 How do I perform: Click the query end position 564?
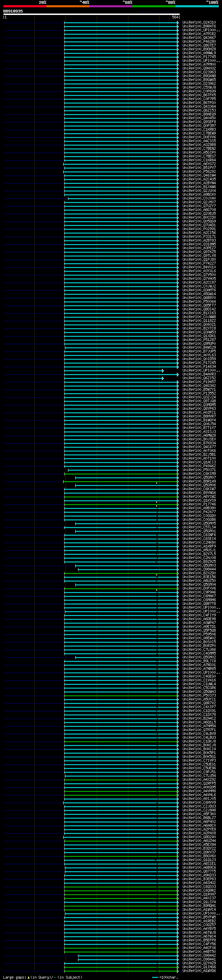click(175, 17)
